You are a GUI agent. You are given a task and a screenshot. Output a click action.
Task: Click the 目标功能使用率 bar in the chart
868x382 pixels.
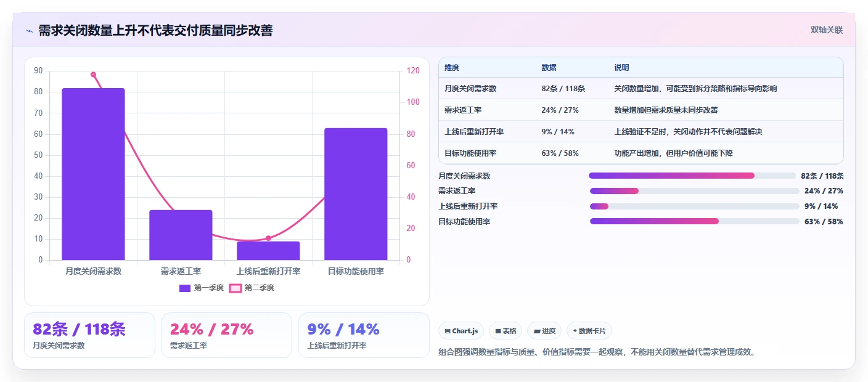click(x=356, y=194)
